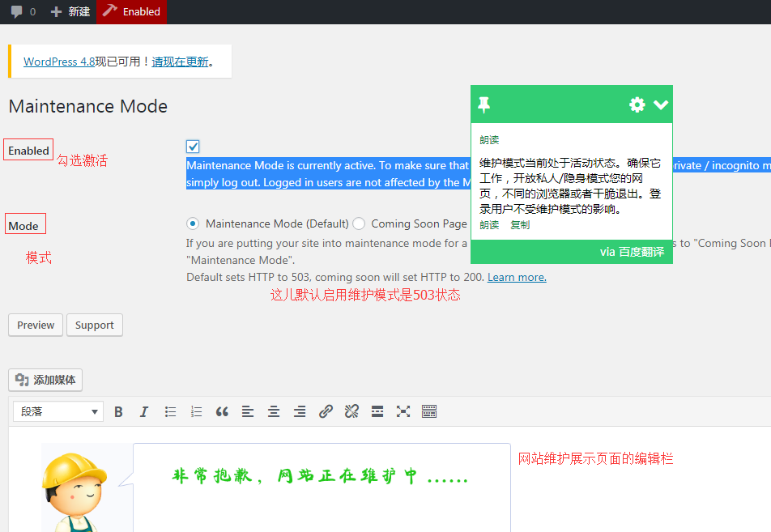Image resolution: width=771 pixels, height=532 pixels.
Task: Open the 段落 paragraph format dropdown
Action: tap(58, 411)
